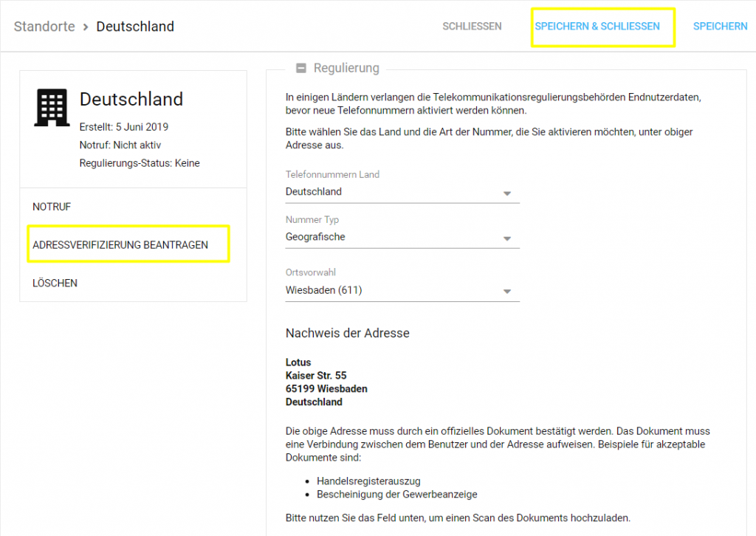The image size is (756, 536).
Task: Click the Ortsvorwahl dropdown arrow
Action: click(506, 292)
